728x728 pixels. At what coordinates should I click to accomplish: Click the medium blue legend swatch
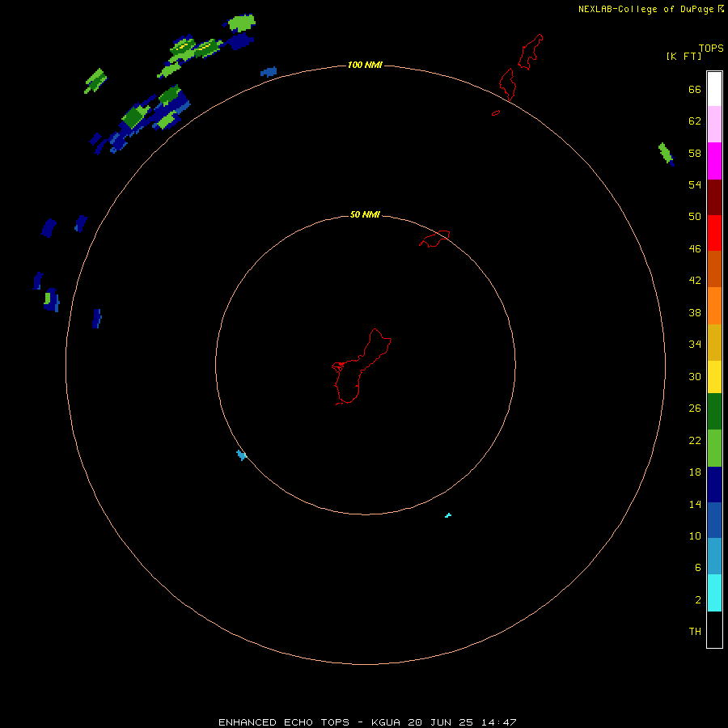[x=714, y=520]
